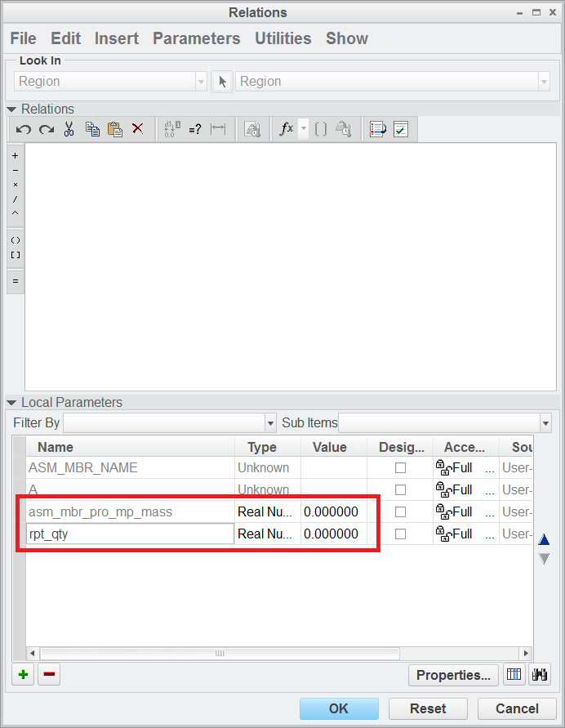Edit the rpt_qty name field
Screen dimensions: 565x728
[131, 534]
